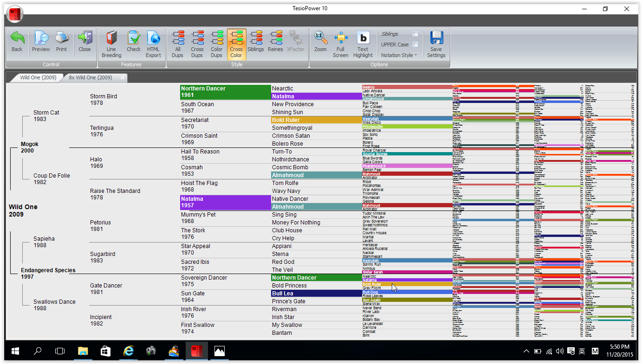Click the 1:1 Zoom icon

tap(320, 38)
